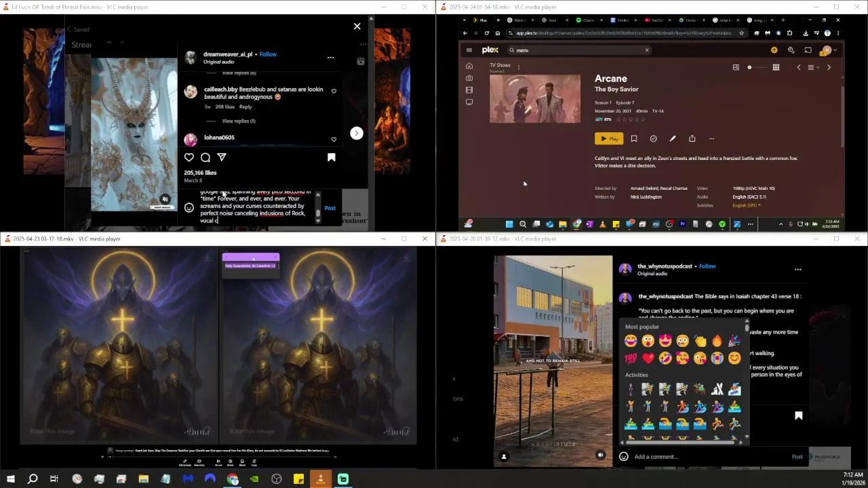
Task: Toggle sound on the podcast video speaker
Action: point(600,455)
